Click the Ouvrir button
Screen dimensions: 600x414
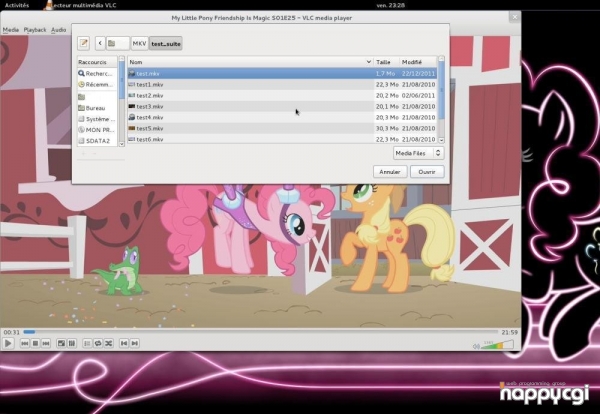427,172
